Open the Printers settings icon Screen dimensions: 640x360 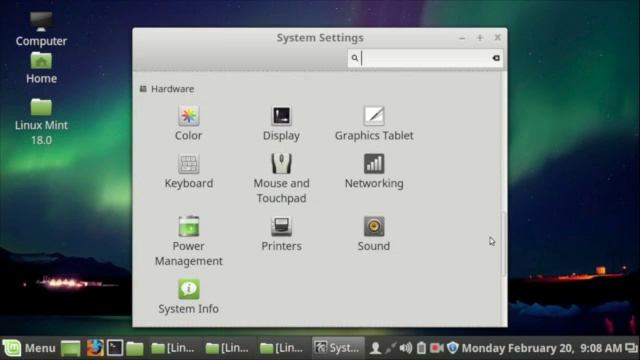pos(281,227)
